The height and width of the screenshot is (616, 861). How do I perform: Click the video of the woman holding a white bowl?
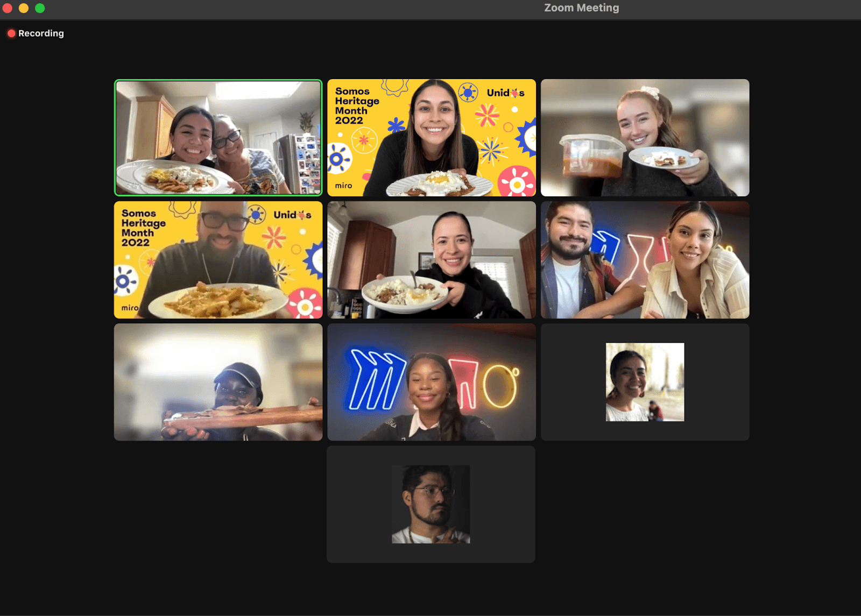coord(431,260)
